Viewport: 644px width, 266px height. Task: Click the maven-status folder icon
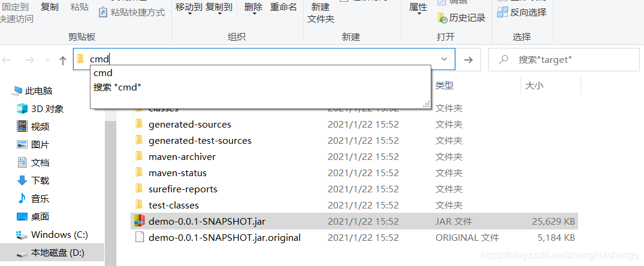coord(139,173)
